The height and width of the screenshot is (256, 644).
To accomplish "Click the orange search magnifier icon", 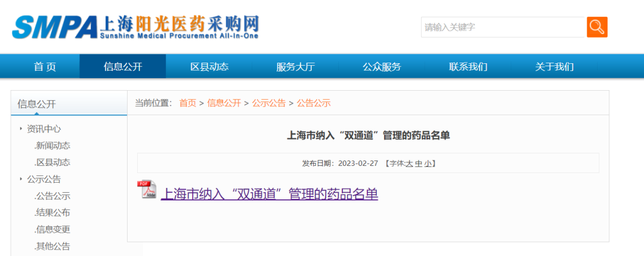I will pos(597,27).
